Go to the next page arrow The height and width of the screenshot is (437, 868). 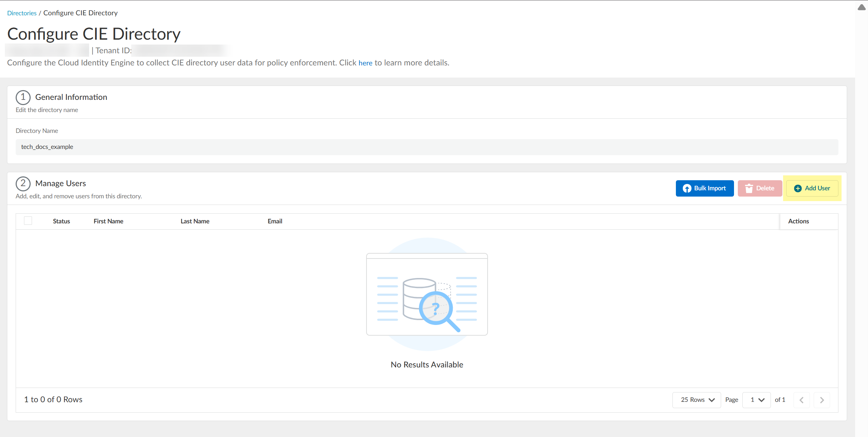(x=822, y=400)
